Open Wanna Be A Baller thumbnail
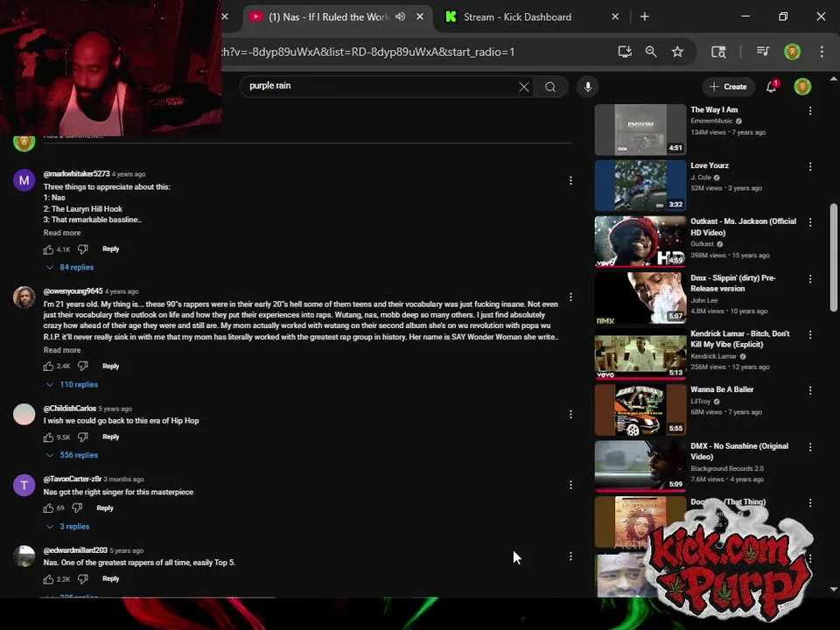The image size is (840, 630). coord(640,409)
